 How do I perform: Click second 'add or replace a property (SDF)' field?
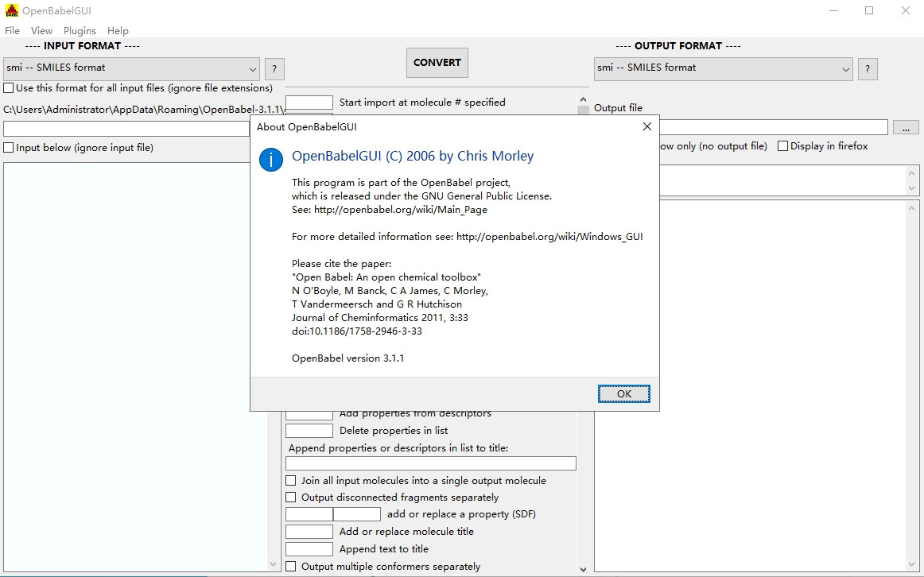(x=357, y=514)
